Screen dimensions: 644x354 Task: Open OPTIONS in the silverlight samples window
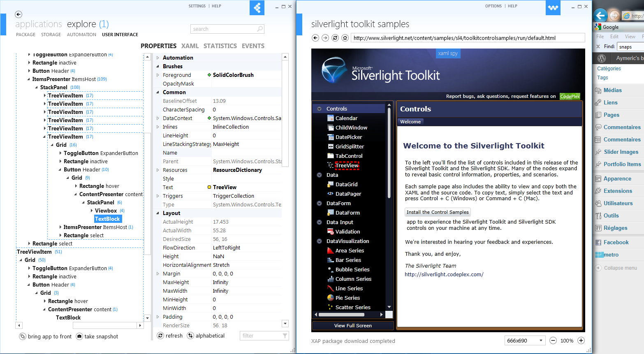point(493,6)
